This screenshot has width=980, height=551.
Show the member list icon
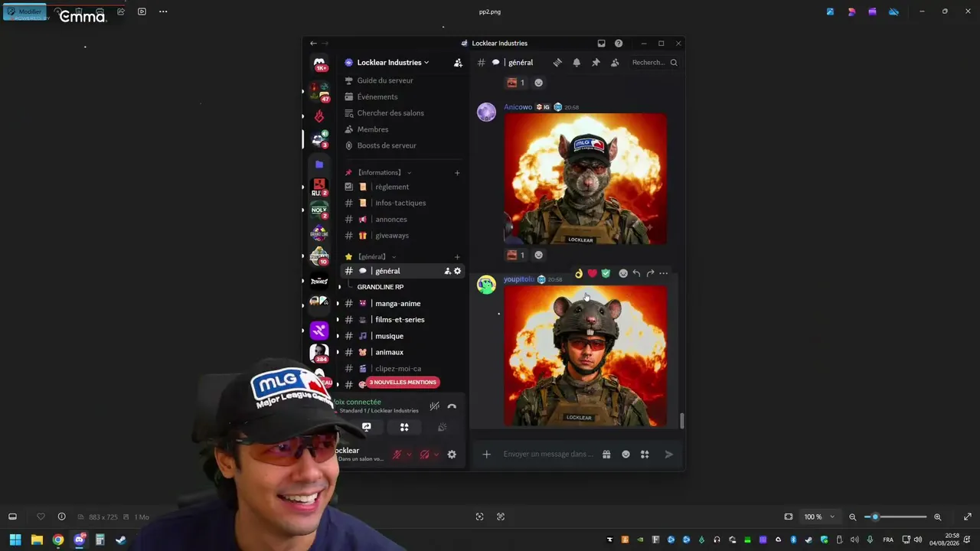tap(615, 63)
